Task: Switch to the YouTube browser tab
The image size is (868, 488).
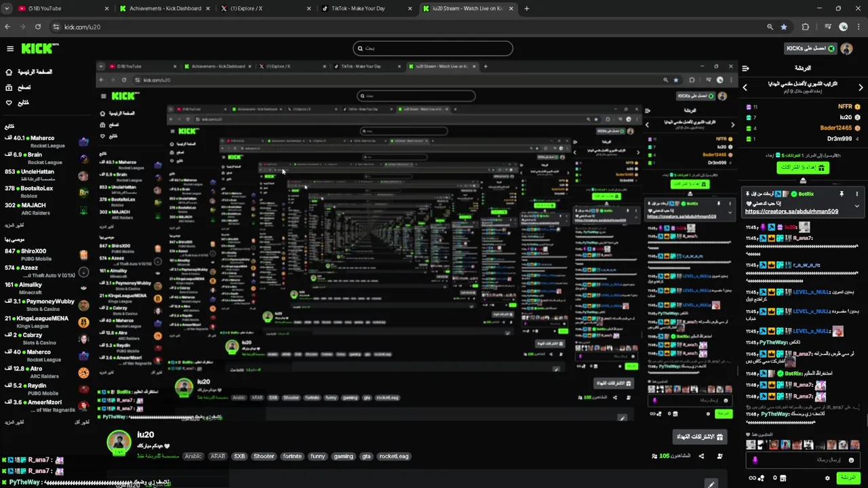Action: tap(63, 8)
